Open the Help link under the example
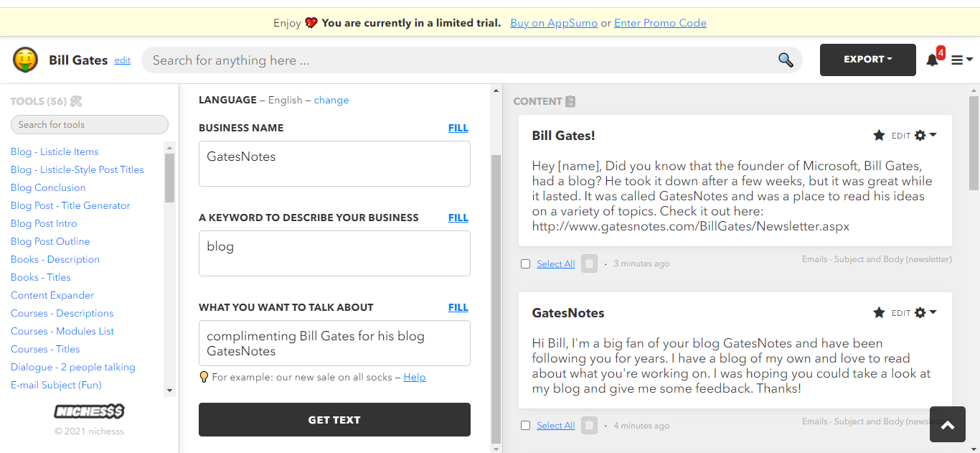The width and height of the screenshot is (980, 453). pos(415,377)
